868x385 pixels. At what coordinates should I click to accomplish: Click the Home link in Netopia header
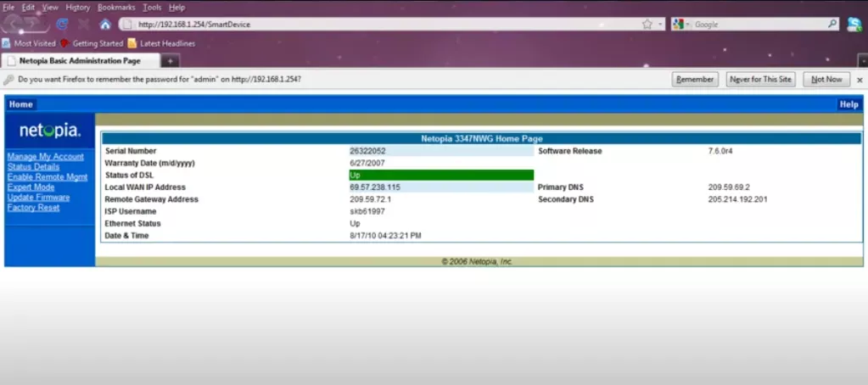(x=20, y=104)
